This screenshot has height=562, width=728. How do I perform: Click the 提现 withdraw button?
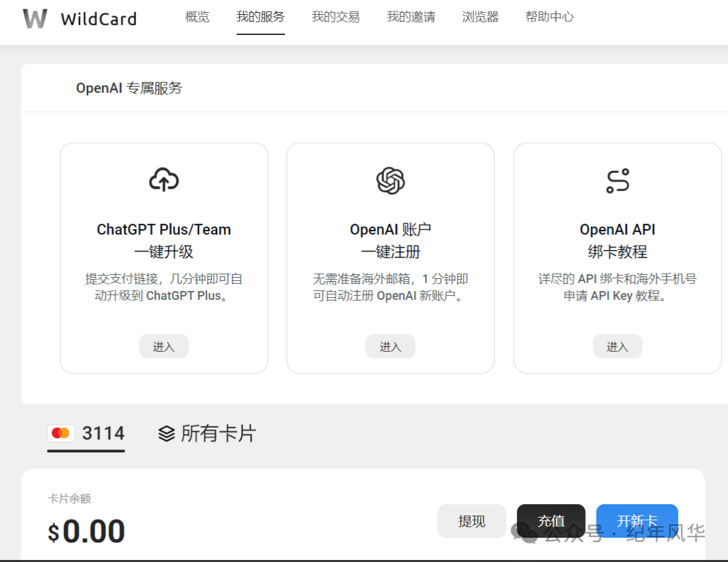472,521
